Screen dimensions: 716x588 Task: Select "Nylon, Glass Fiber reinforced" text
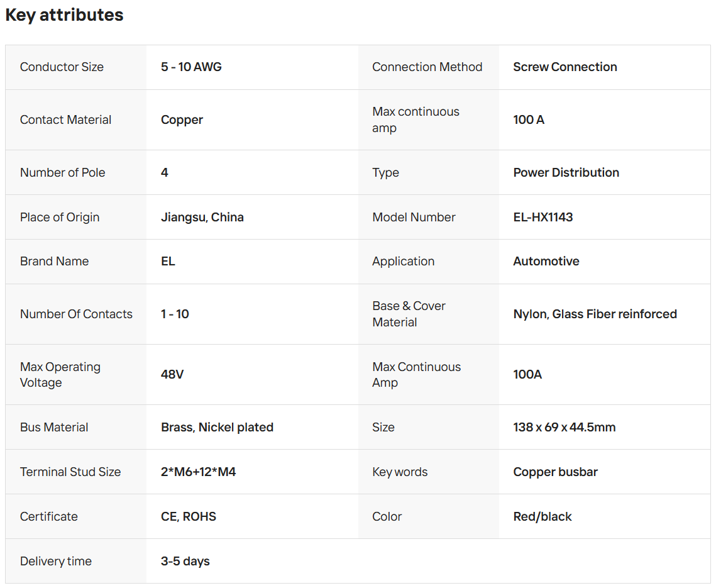pyautogui.click(x=595, y=314)
